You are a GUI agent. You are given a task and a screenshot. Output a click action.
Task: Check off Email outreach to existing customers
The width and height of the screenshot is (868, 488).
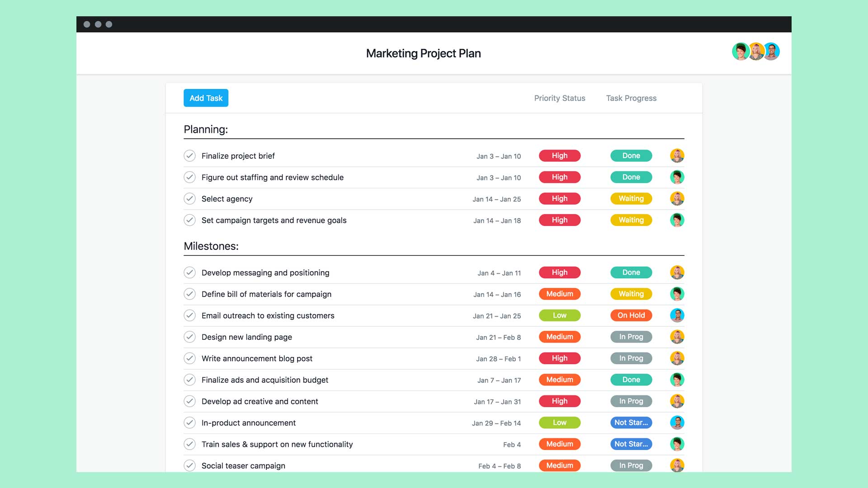[x=189, y=315]
